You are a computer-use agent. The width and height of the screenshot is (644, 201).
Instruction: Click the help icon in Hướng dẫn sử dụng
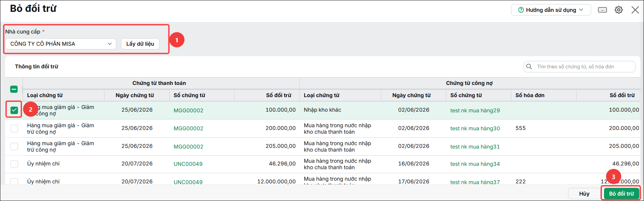[x=521, y=10]
